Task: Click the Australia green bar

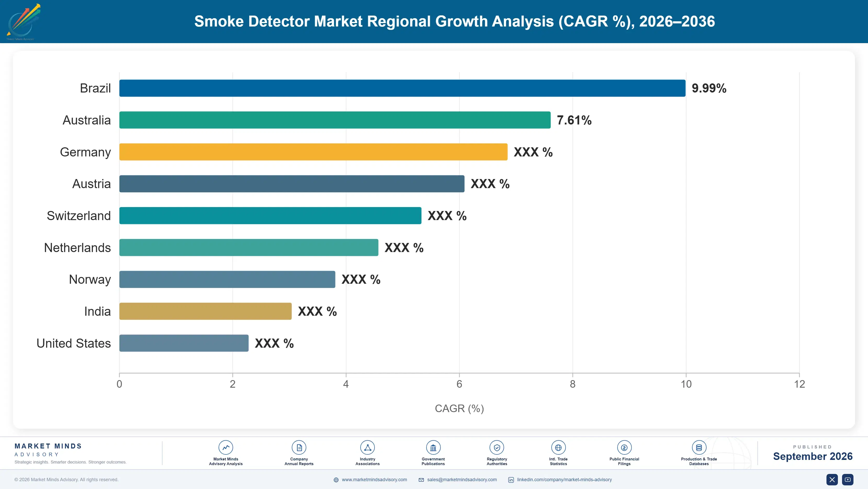Action: [335, 120]
